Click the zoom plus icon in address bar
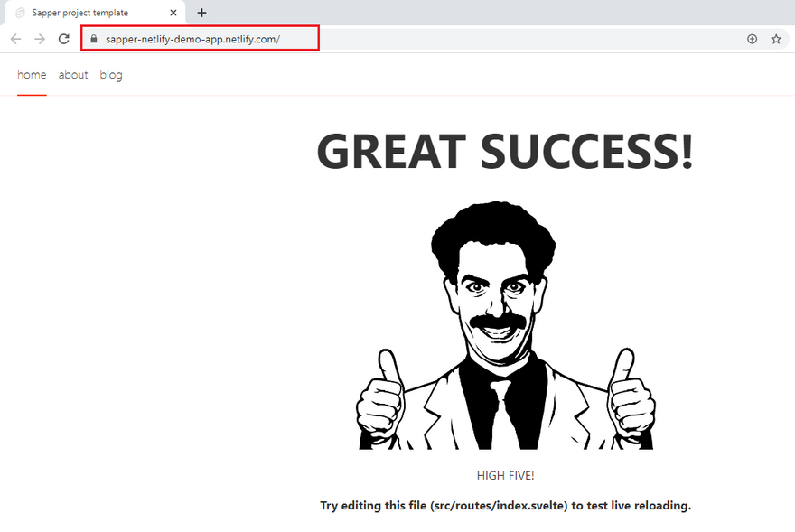 click(752, 39)
